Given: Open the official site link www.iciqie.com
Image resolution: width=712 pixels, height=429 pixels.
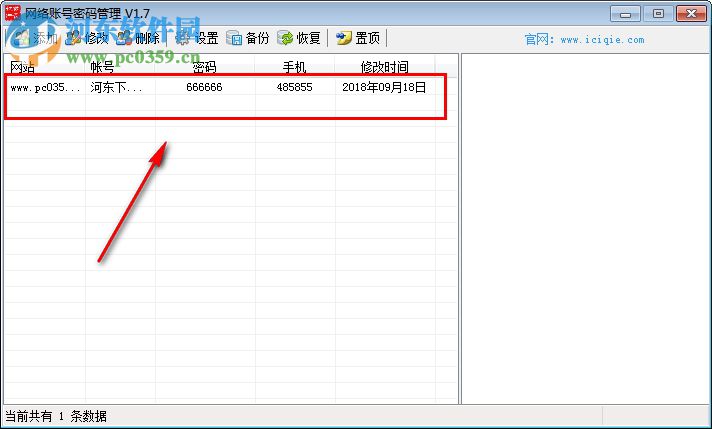Looking at the screenshot, I should (x=602, y=40).
